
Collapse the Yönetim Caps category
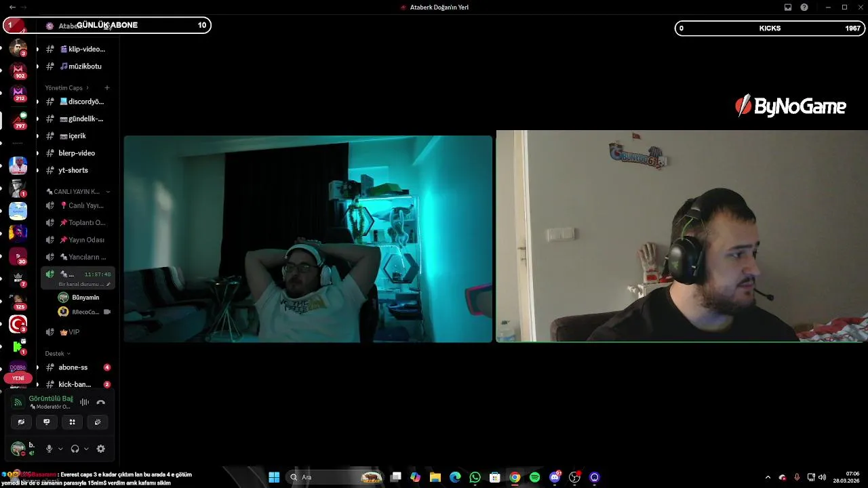[x=66, y=87]
